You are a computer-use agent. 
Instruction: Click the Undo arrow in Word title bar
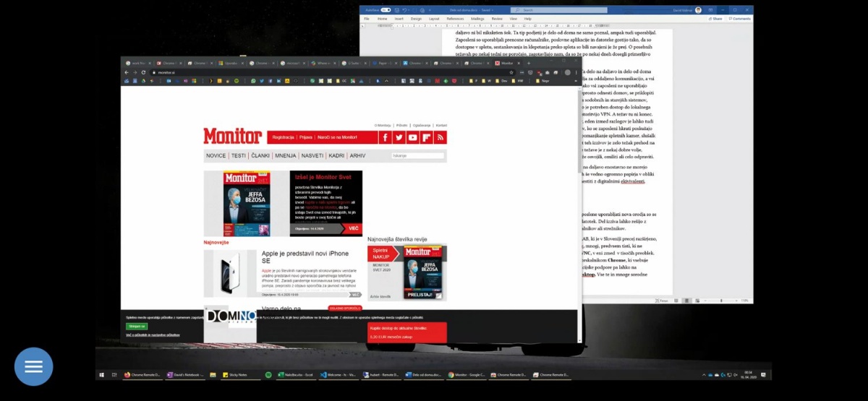(403, 9)
